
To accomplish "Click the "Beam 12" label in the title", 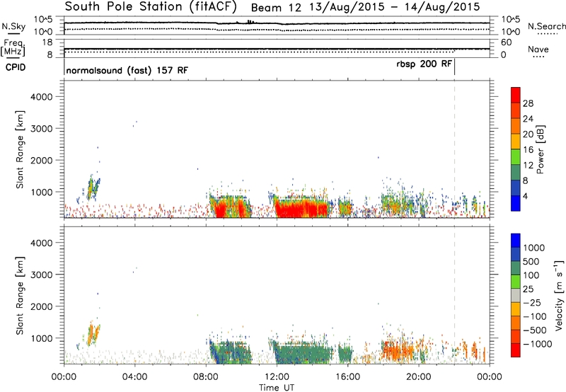I will (x=276, y=8).
